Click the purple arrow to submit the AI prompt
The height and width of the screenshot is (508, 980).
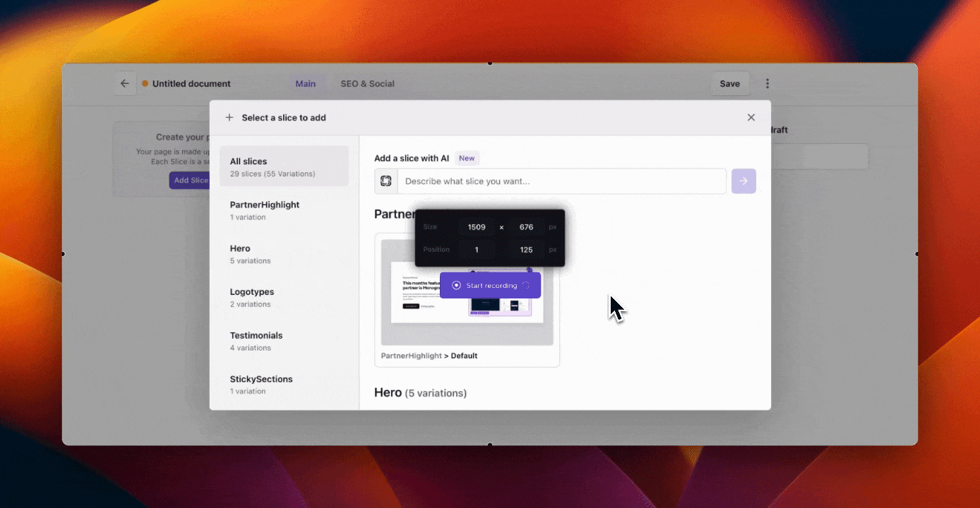coord(743,181)
